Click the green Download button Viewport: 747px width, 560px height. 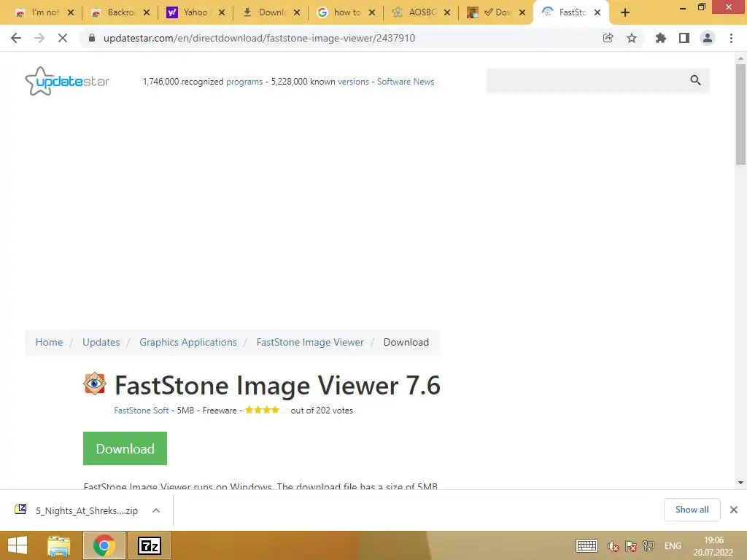tap(125, 448)
